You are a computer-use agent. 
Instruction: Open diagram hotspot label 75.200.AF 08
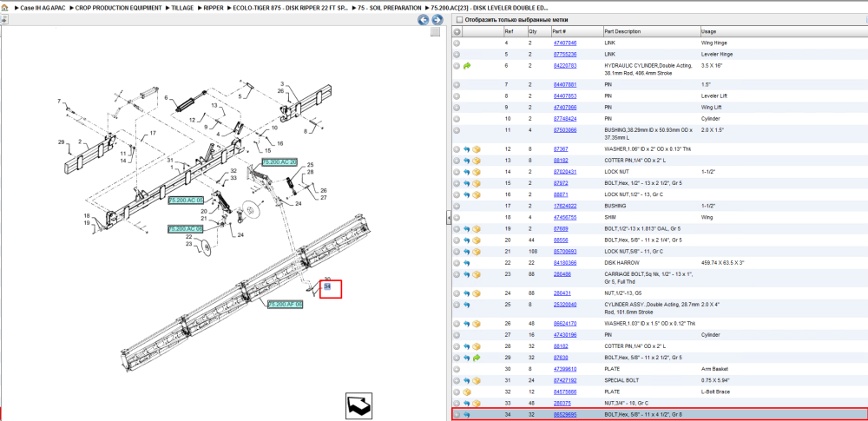point(286,305)
